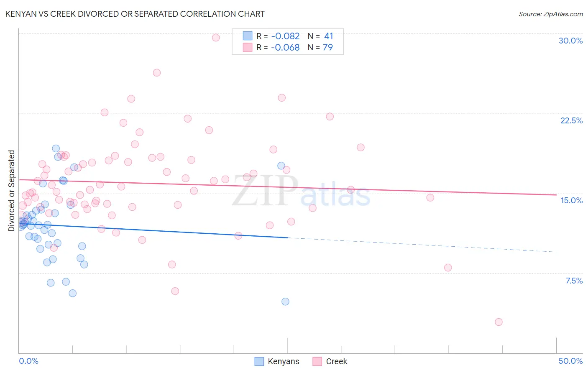Click the N = 41 value in legend
This screenshot has height=373, width=588.
[320, 36]
